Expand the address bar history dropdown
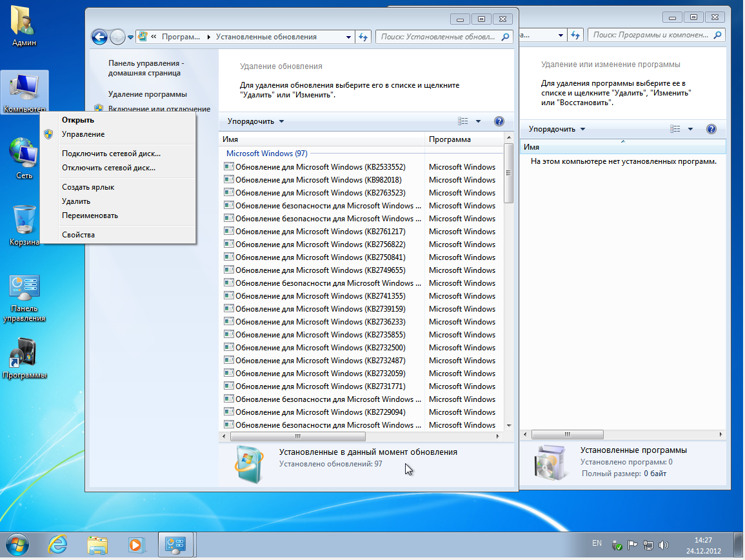 click(x=348, y=37)
